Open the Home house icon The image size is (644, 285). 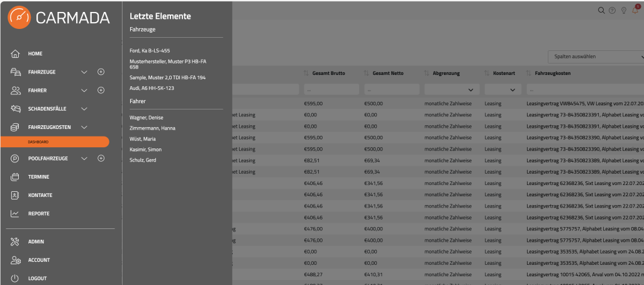(15, 54)
